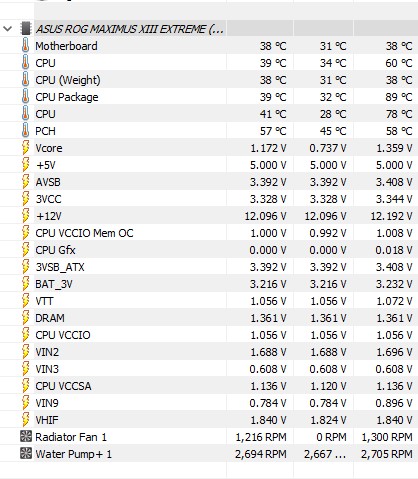Image resolution: width=418 pixels, height=479 pixels.
Task: Select the Vcore voltage label
Action: click(49, 148)
